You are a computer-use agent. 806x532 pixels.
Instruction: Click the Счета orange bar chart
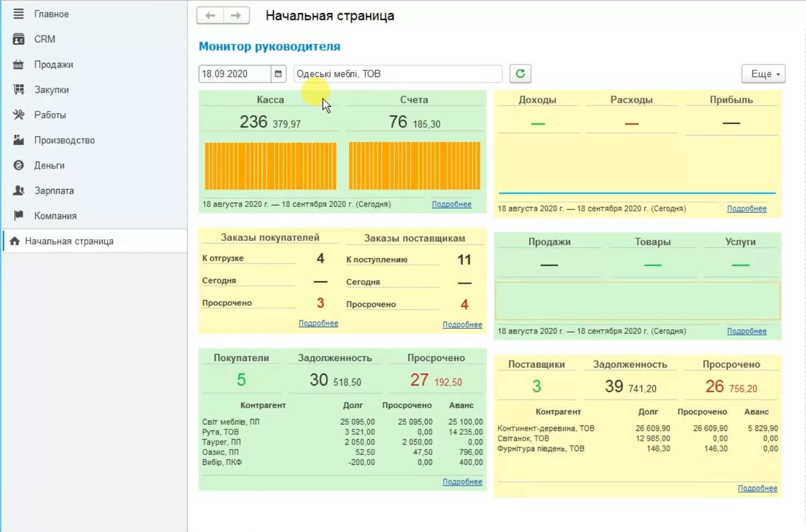point(414,165)
